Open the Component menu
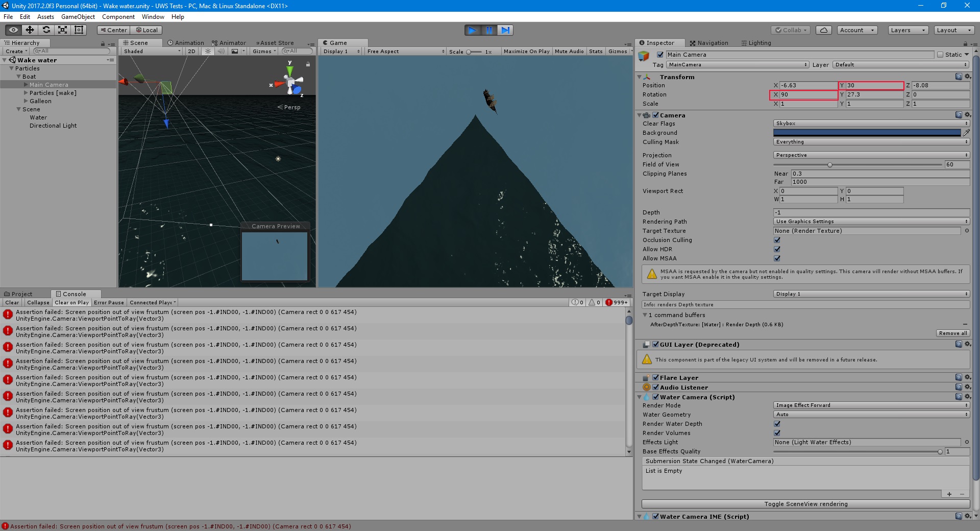The image size is (980, 531). tap(118, 17)
